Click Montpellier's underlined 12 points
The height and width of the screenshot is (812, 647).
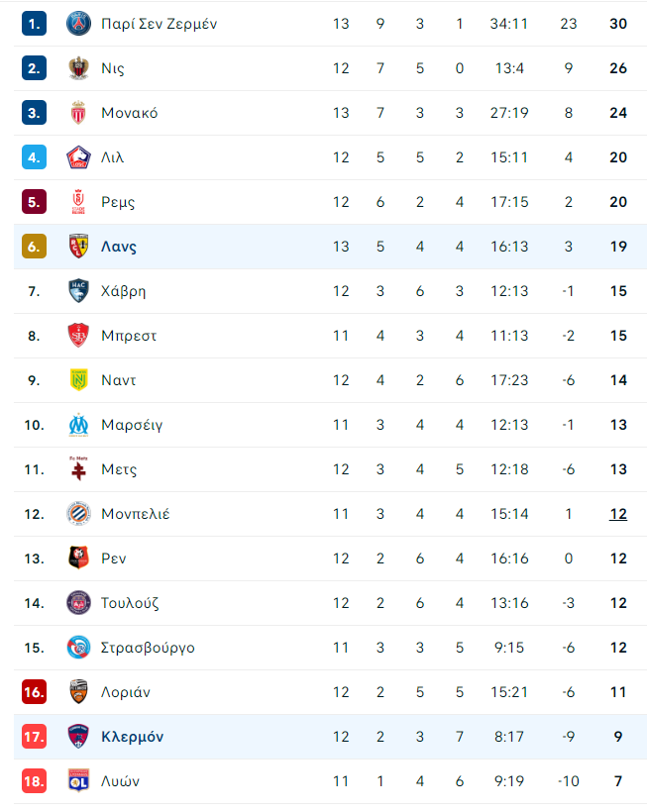618,514
